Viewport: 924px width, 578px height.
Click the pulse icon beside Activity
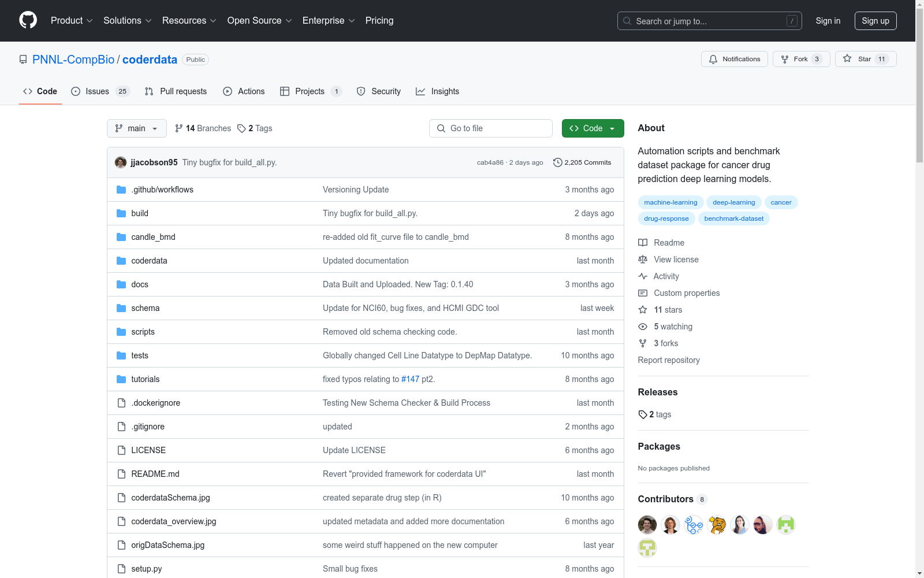pos(643,276)
